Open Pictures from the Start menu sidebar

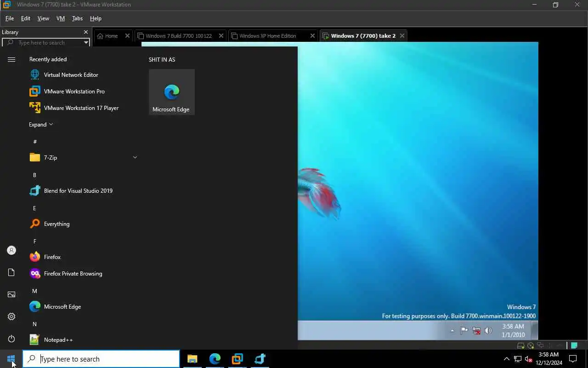click(11, 294)
